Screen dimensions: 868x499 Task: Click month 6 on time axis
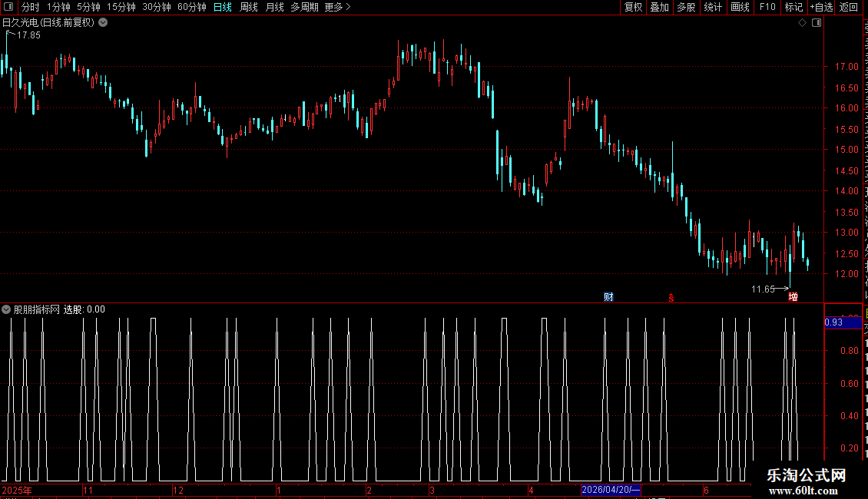(x=706, y=490)
